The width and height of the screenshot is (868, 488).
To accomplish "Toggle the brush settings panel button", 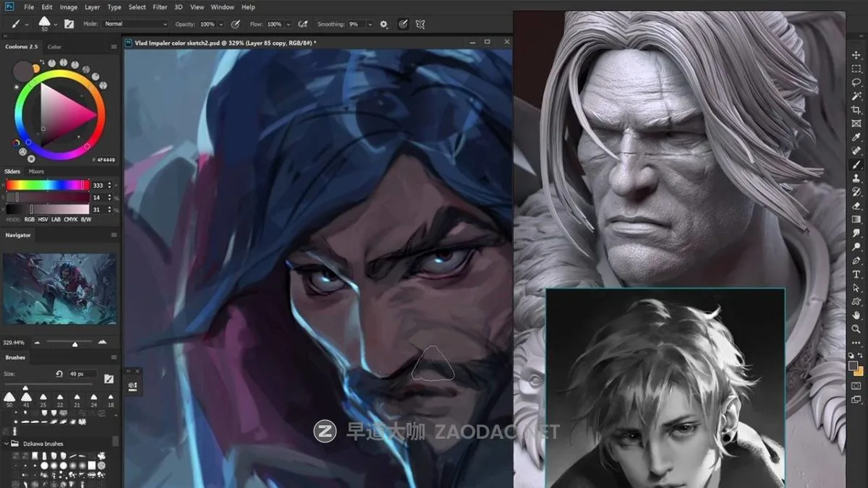I will click(69, 24).
